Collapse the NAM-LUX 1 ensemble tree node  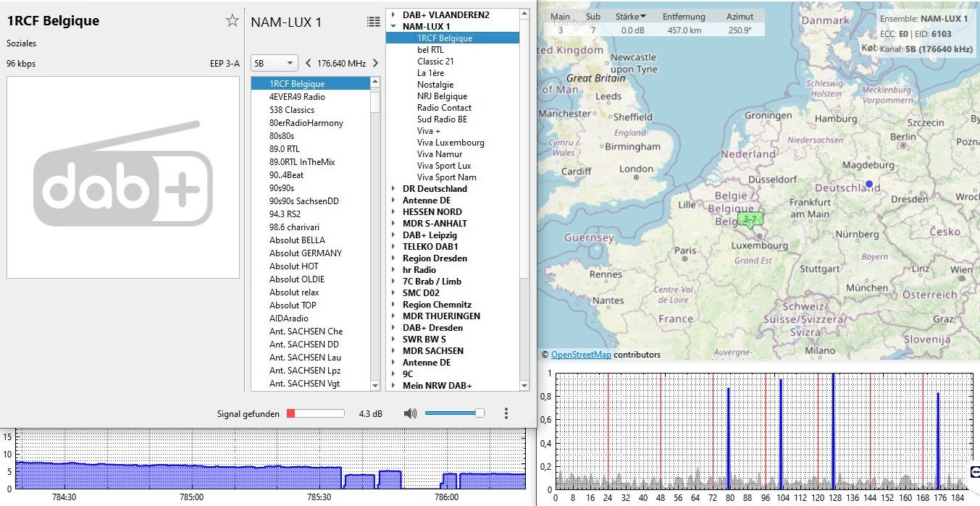pos(393,27)
